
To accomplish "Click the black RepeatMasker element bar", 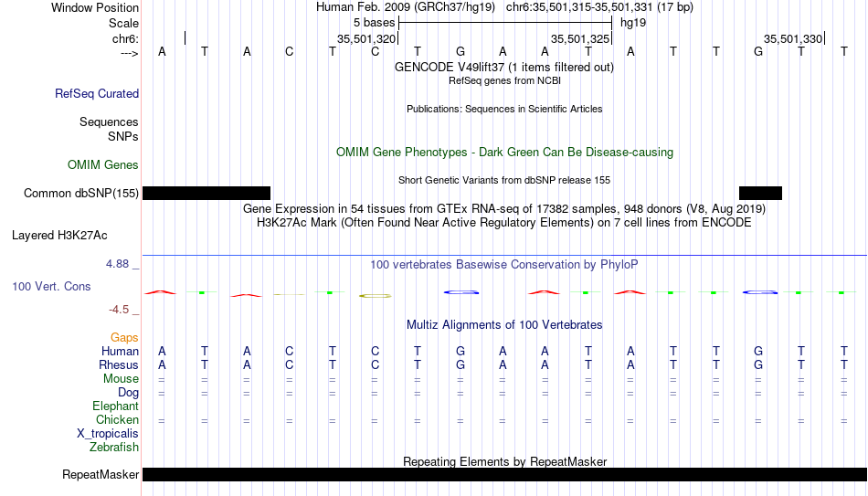I will click(505, 474).
